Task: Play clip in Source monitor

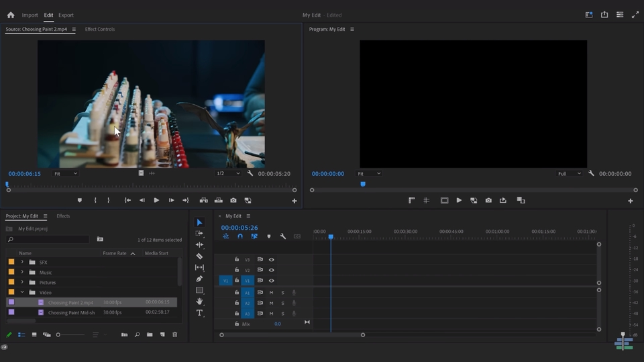Action: (156, 200)
